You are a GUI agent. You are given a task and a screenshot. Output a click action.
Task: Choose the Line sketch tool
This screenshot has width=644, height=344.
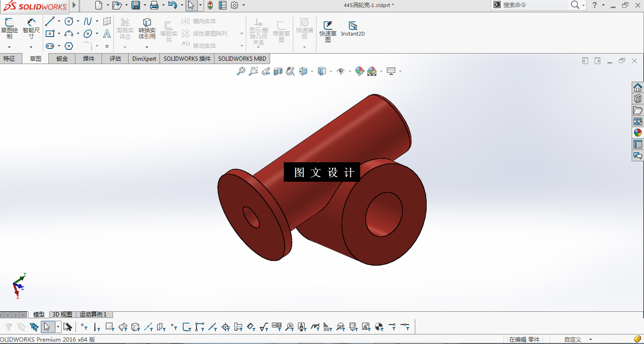49,21
